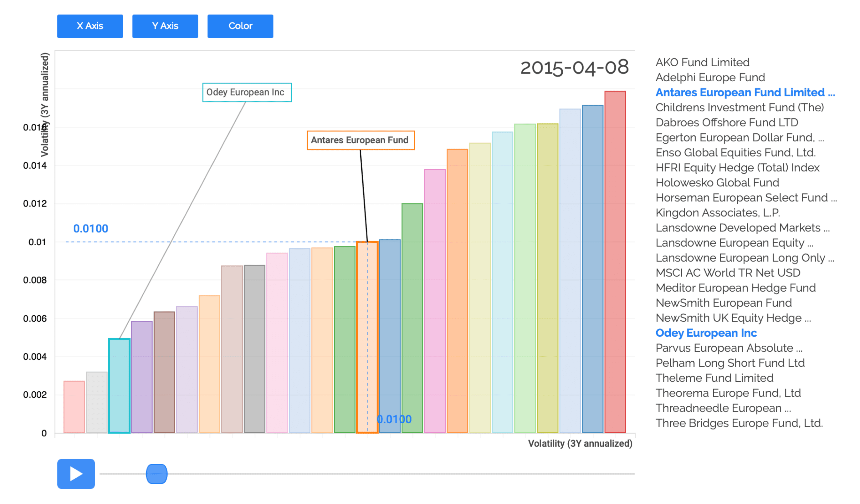Select Holowesko Global Fund
The image size is (860, 504).
717,183
